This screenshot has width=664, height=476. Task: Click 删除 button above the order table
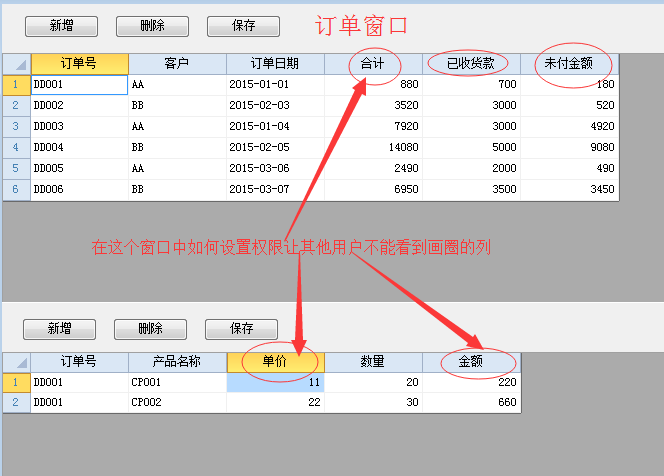[152, 26]
